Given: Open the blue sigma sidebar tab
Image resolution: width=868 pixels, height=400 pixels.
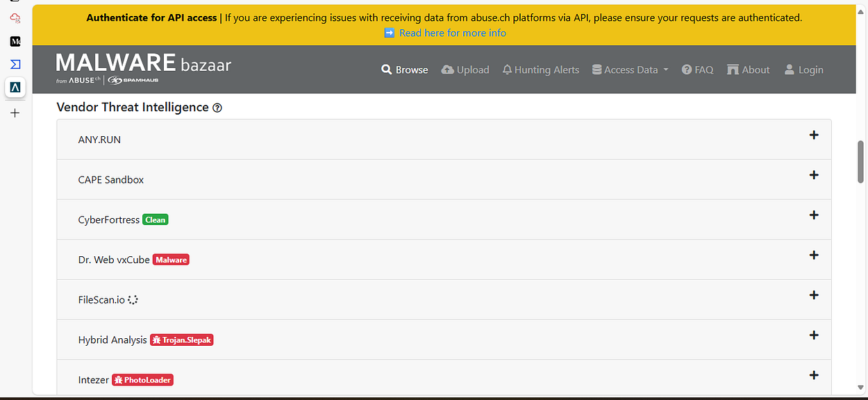Looking at the screenshot, I should [15, 64].
